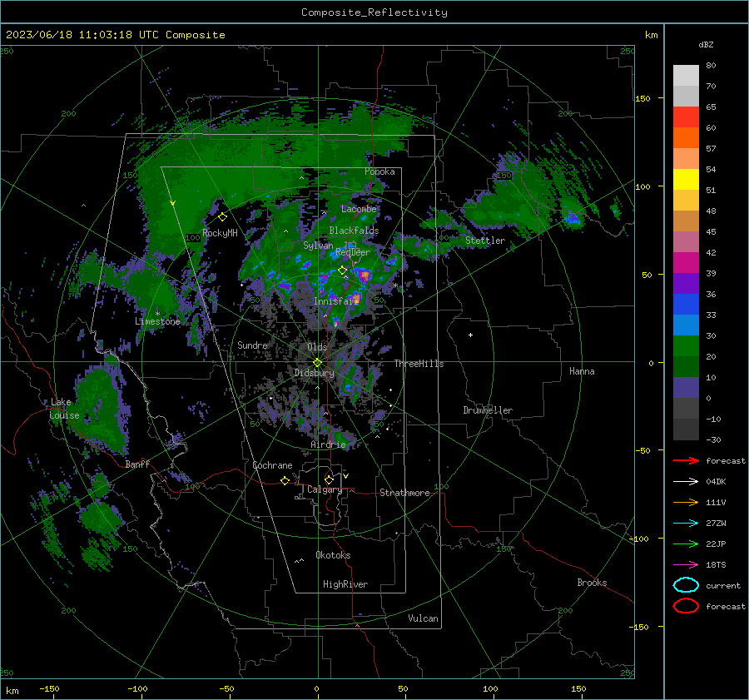749x700 pixels.
Task: Click the Sylvan town label
Action: (x=318, y=245)
